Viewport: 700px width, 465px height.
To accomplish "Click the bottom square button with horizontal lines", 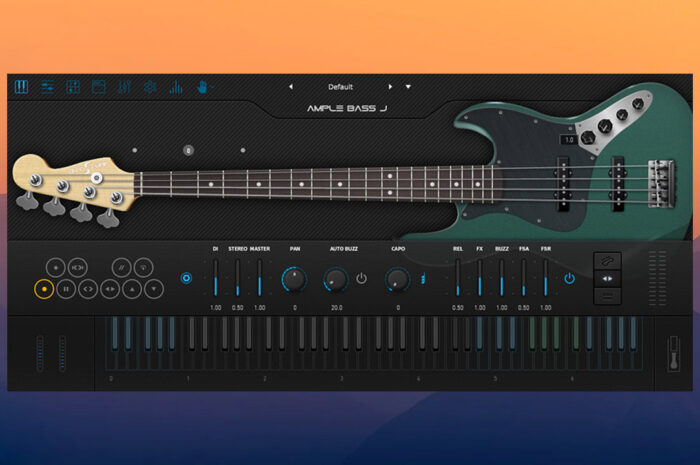I will 607,296.
